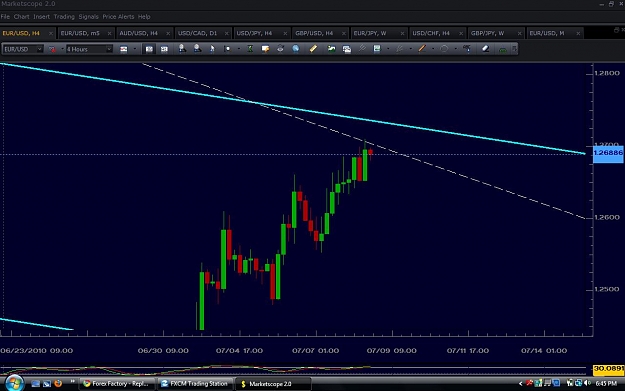Open the Price Alerts menu
Image resolution: width=625 pixels, height=391 pixels.
(118, 17)
